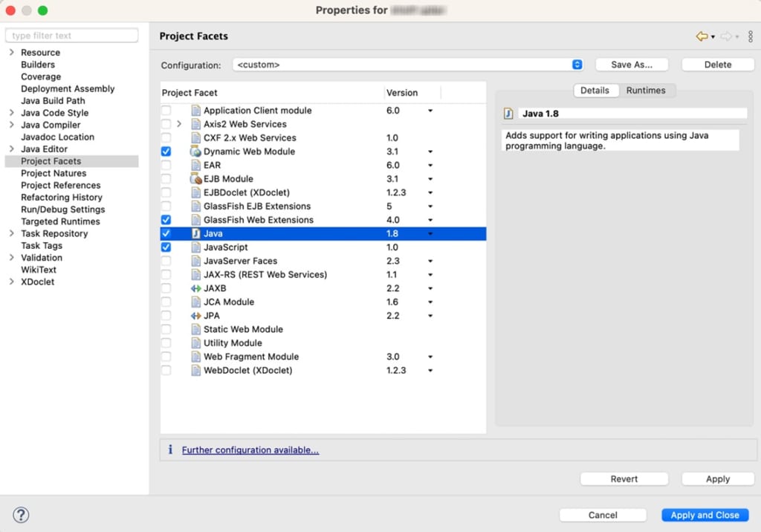Screen dimensions: 761x532
Task: Click the help question mark icon
Action: click(x=21, y=514)
